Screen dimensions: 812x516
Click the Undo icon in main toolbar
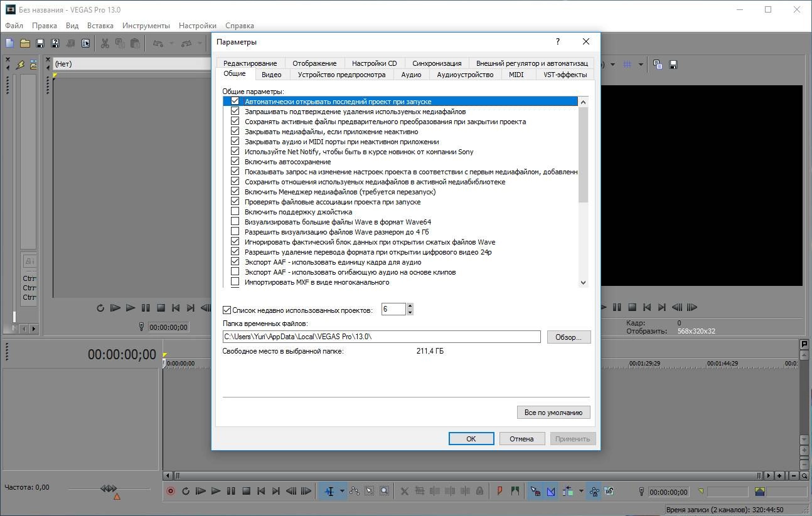click(158, 43)
